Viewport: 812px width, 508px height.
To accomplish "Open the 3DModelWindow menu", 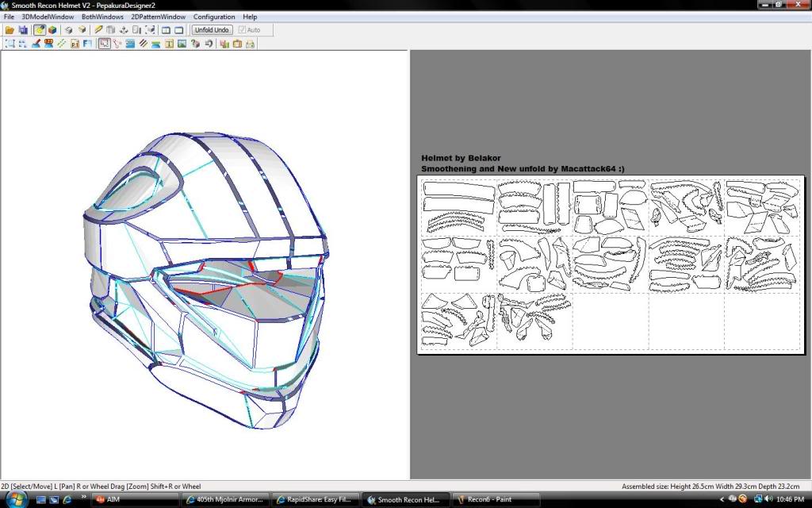I will tap(48, 17).
